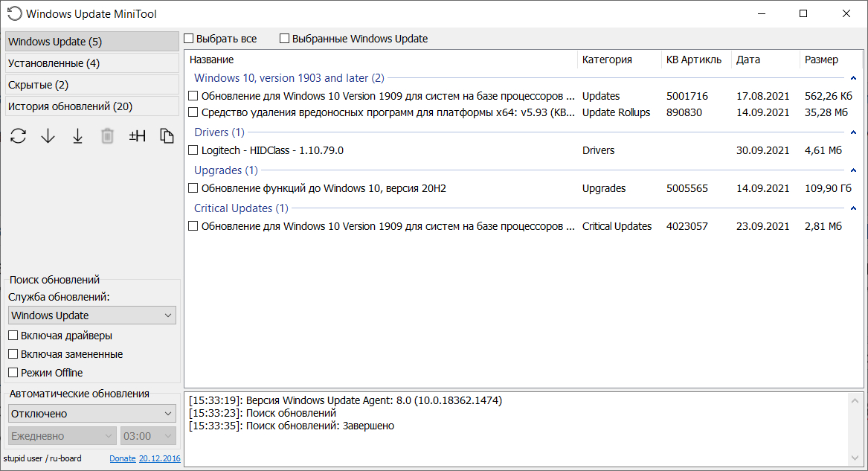Screen dimensions: 868x471
Task: Open the "История обновлений (20)" tab
Action: click(x=91, y=106)
